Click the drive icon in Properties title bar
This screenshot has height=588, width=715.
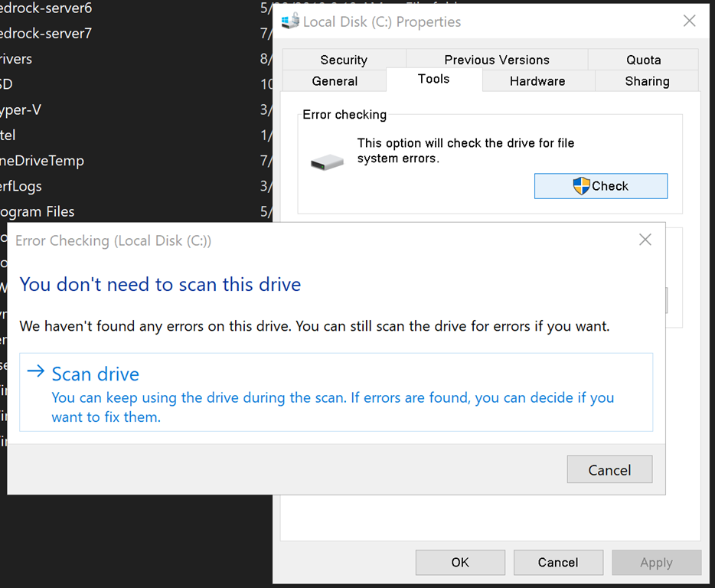290,21
